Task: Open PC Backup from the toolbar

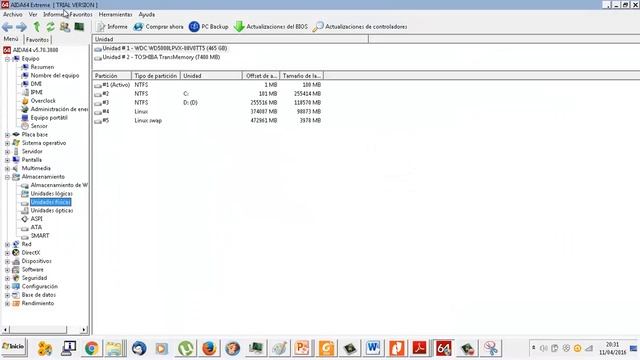Action: tap(209, 27)
